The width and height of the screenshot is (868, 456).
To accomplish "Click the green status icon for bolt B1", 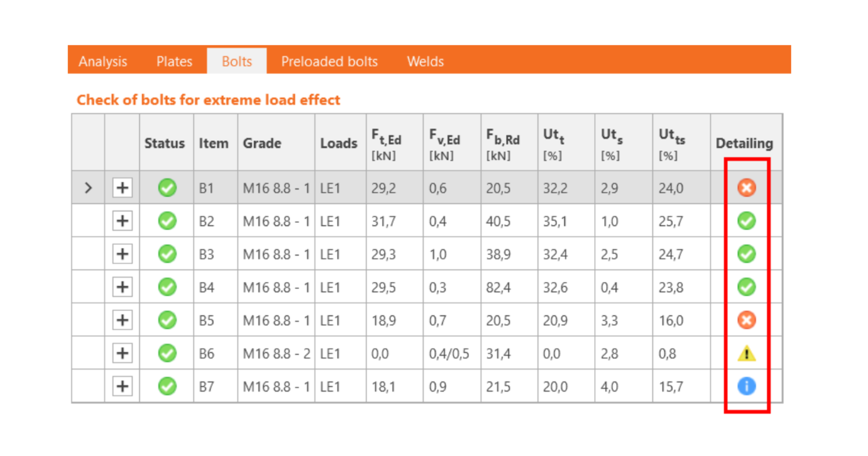I will 167,188.
